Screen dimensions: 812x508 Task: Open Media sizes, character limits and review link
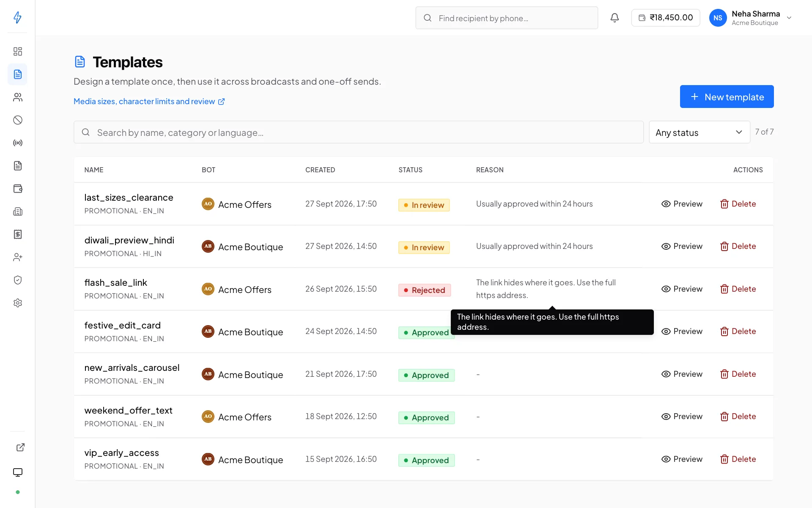click(x=149, y=102)
